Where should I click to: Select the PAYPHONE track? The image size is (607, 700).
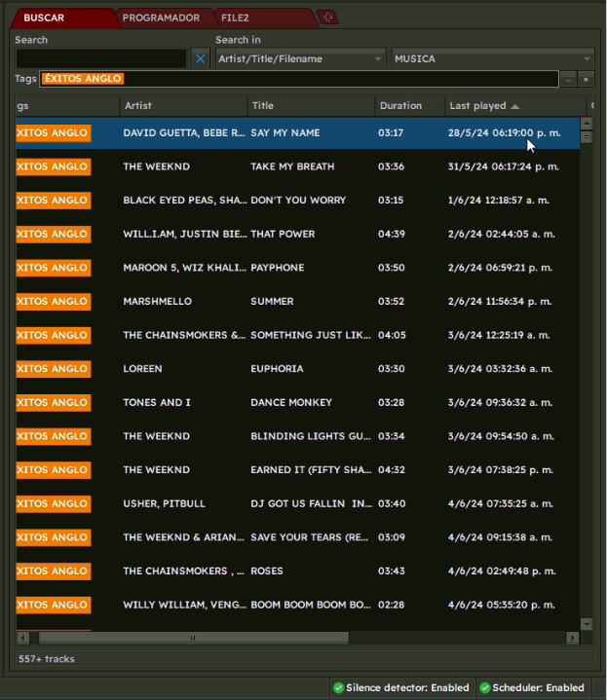(277, 268)
